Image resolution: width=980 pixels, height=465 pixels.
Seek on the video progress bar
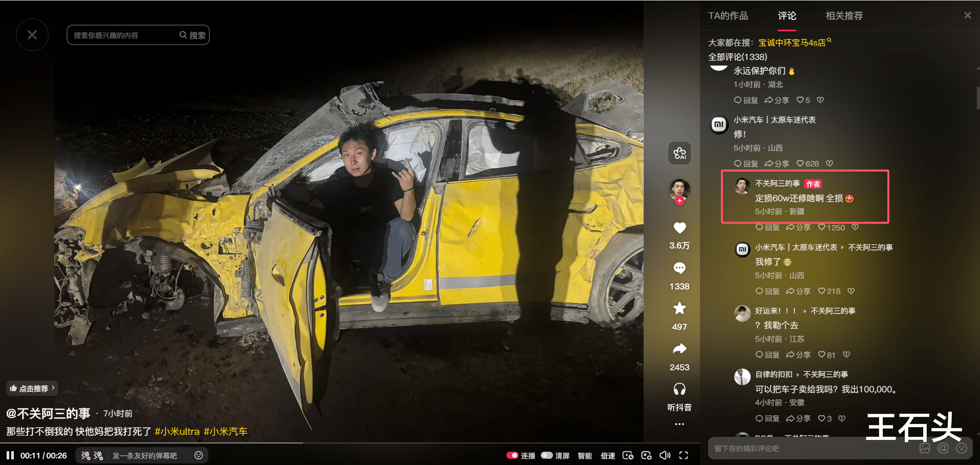click(350, 442)
